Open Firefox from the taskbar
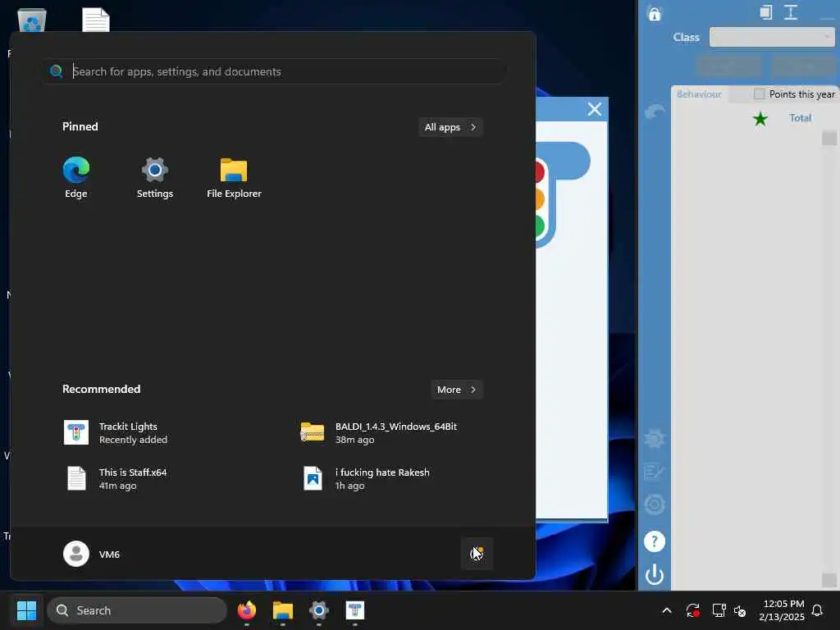 click(246, 610)
